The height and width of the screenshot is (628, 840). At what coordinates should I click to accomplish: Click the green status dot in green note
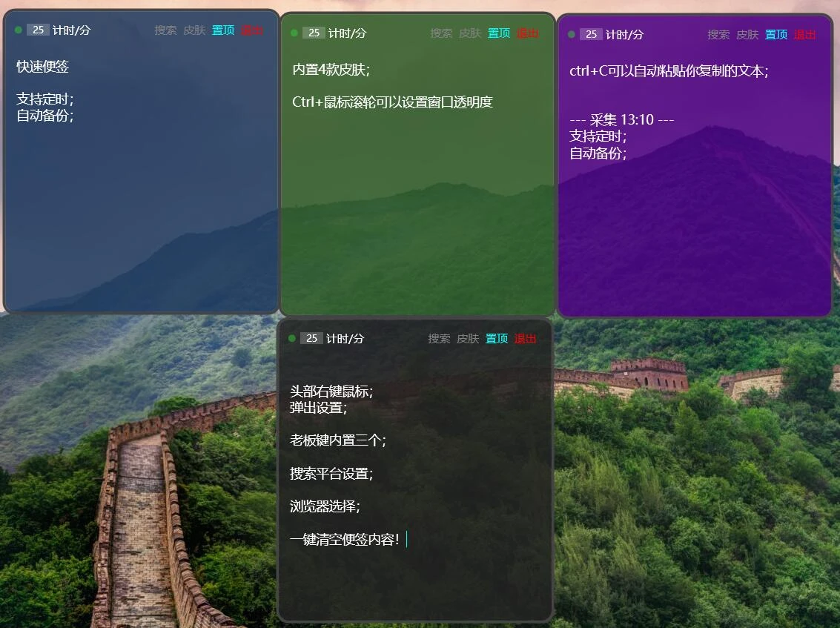tap(294, 33)
